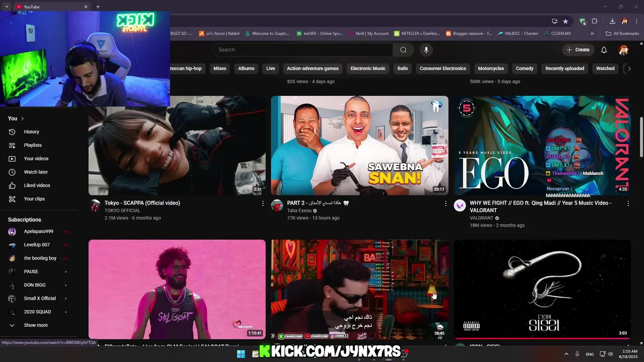Screen dimensions: 644x362
Task: Open NETELLER Dashboard bookmark
Action: coord(417,34)
